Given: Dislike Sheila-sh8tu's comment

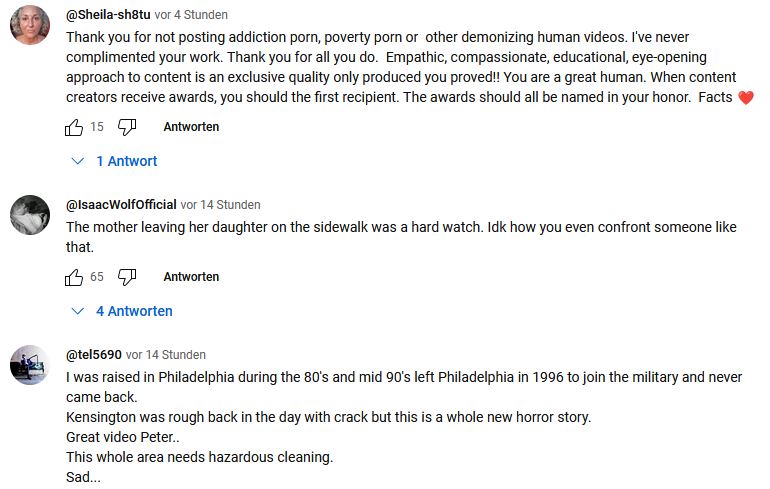Looking at the screenshot, I should (x=127, y=127).
